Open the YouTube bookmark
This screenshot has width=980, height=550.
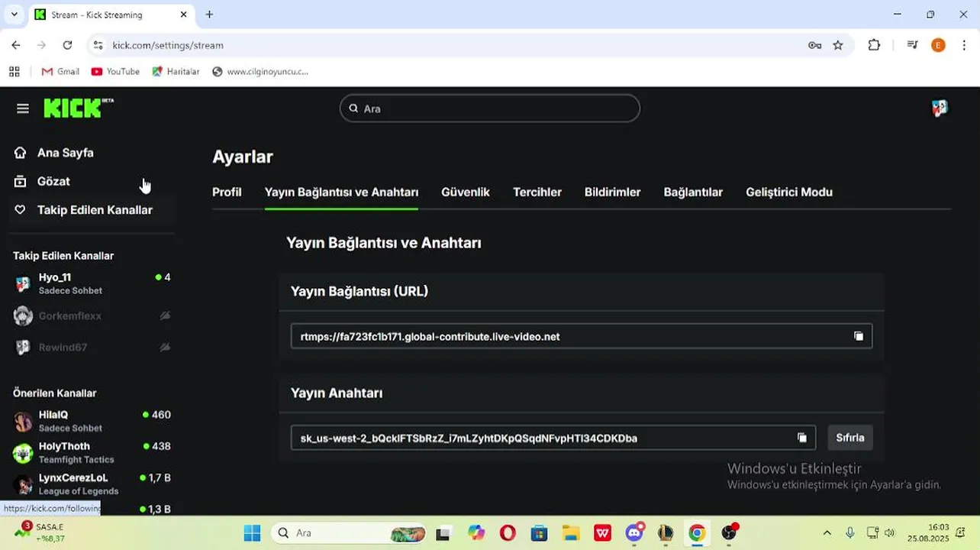point(115,71)
